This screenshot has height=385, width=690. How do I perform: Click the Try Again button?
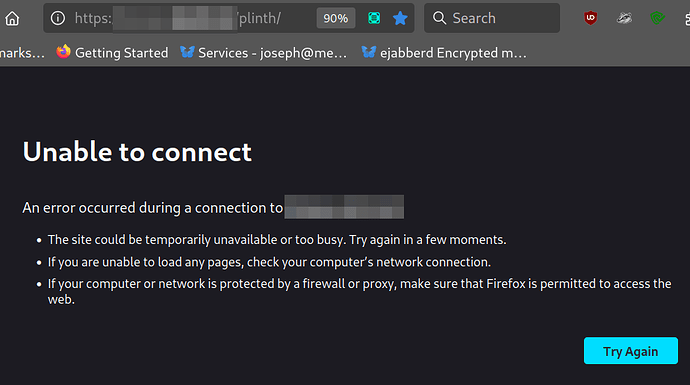(x=631, y=351)
